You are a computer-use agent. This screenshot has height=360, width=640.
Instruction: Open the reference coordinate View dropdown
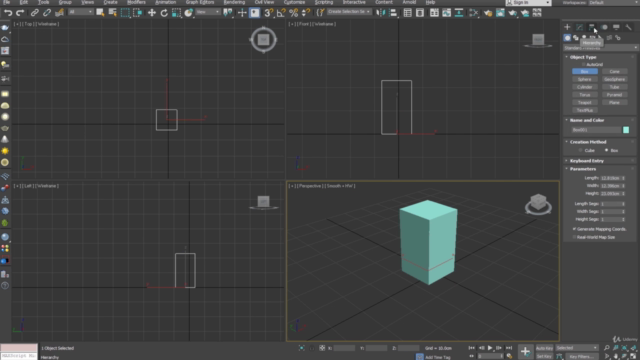pyautogui.click(x=208, y=12)
